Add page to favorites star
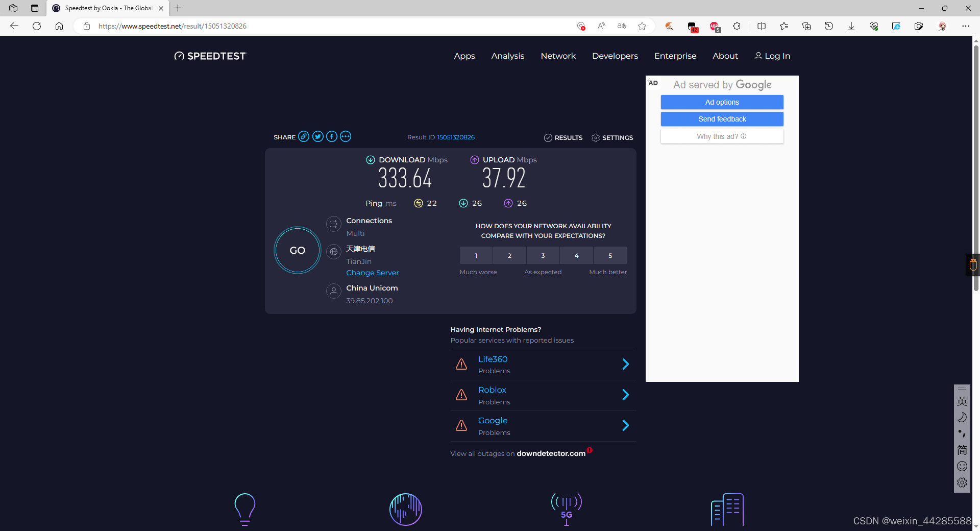Image resolution: width=980 pixels, height=531 pixels. click(642, 26)
